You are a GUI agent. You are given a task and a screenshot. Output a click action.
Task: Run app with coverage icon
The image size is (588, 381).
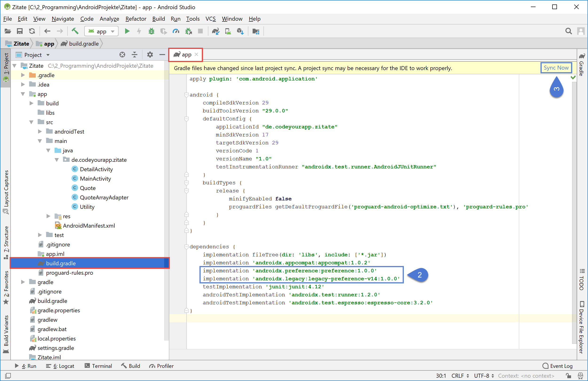point(163,31)
